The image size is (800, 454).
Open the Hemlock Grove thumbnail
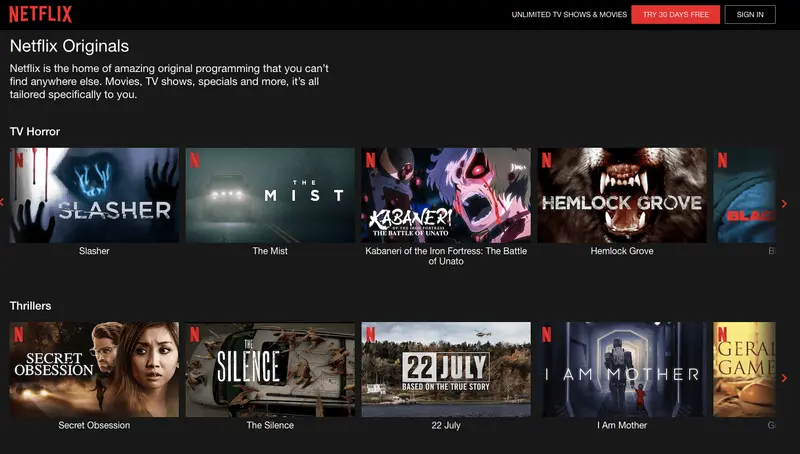point(622,195)
